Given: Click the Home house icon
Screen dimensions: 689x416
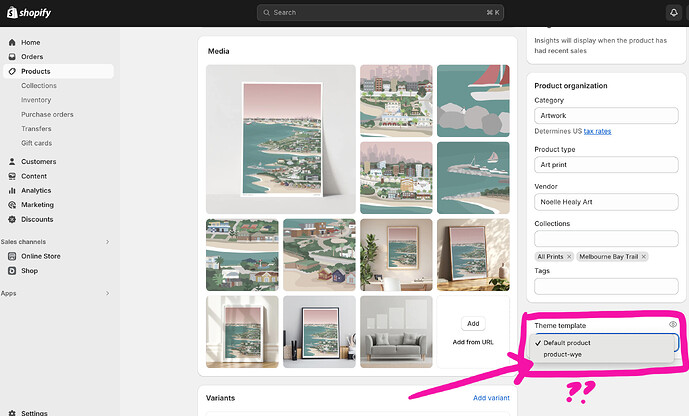Looking at the screenshot, I should point(12,42).
